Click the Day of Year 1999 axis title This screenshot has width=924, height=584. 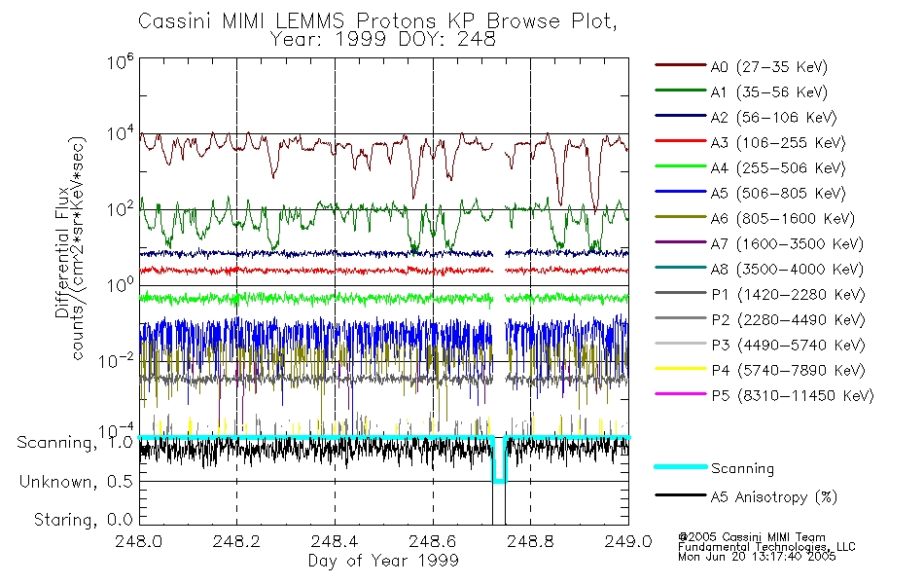(383, 561)
